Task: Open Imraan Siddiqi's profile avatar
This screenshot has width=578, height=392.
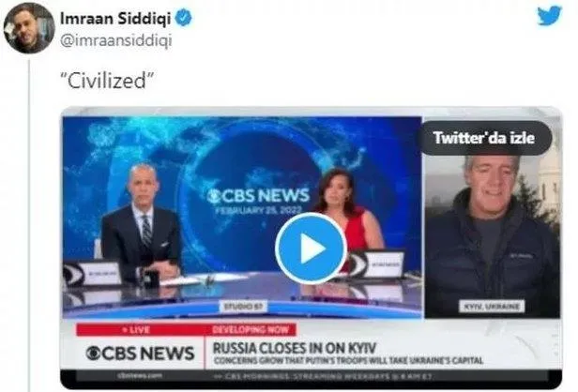Action: coord(29,28)
